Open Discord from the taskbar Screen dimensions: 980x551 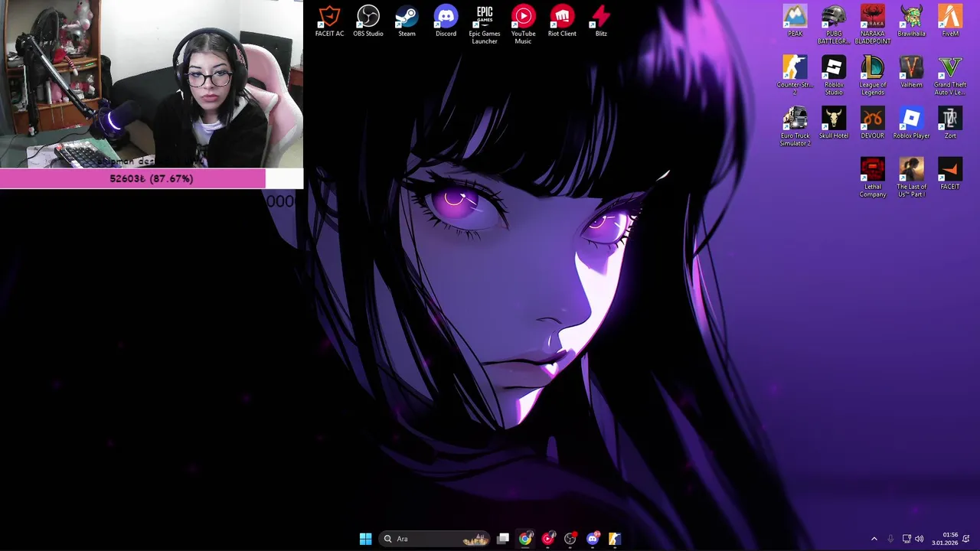[x=593, y=539]
